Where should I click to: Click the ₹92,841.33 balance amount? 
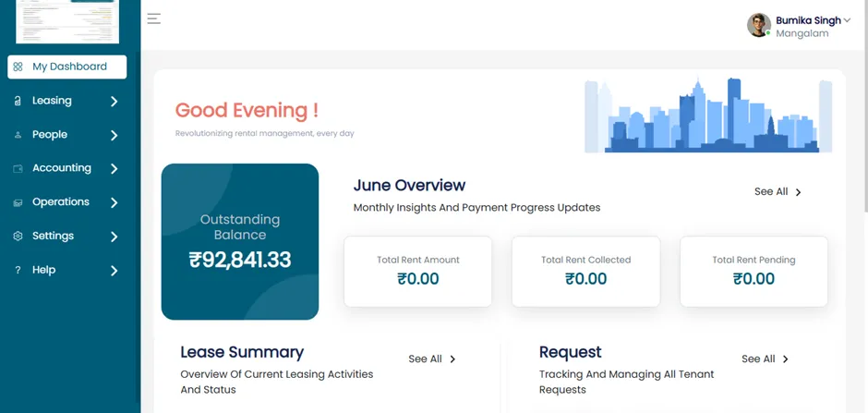240,260
